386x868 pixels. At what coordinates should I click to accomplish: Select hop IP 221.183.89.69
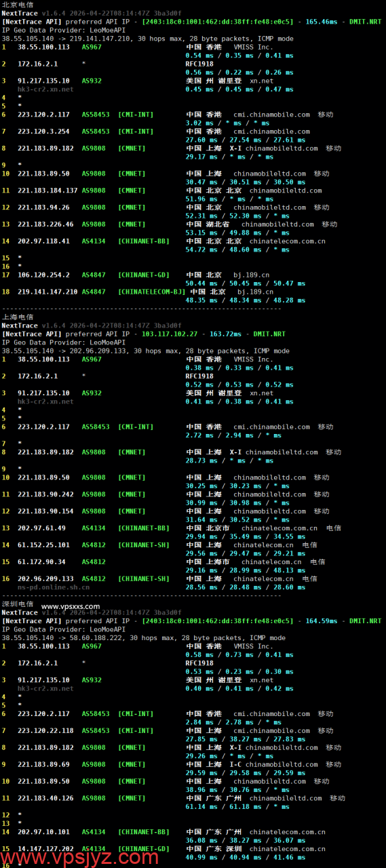point(43,764)
